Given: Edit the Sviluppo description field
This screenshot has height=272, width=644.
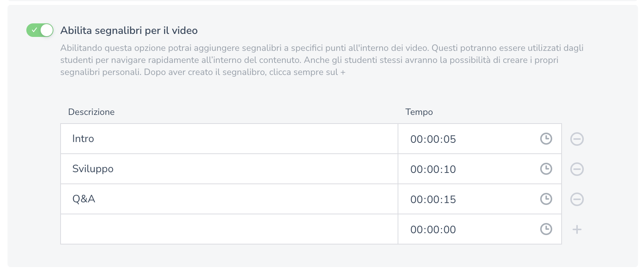Looking at the screenshot, I should (229, 169).
